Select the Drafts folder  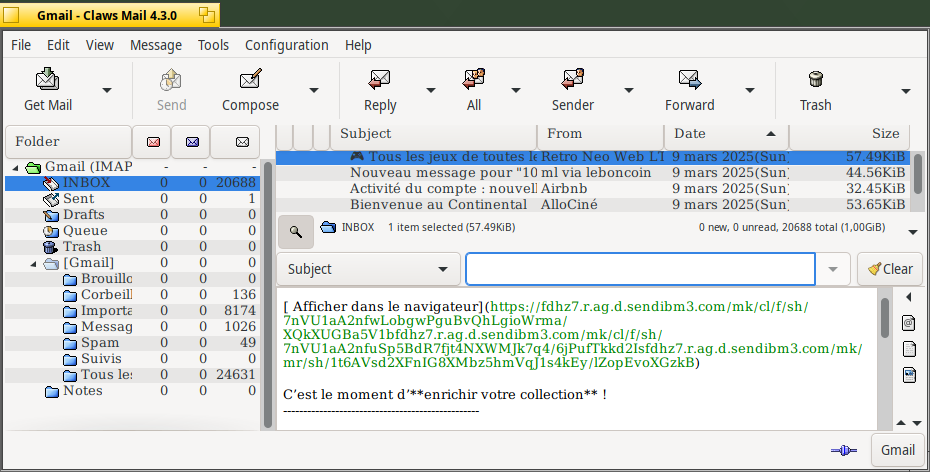click(x=132, y=215)
